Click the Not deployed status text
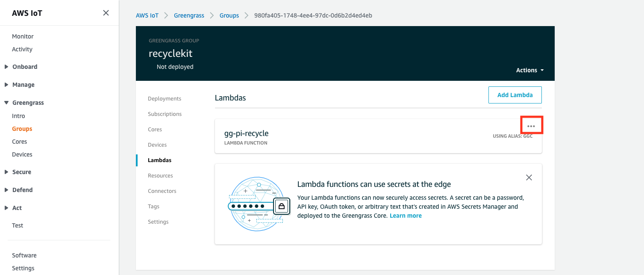This screenshot has width=644, height=275. point(175,67)
